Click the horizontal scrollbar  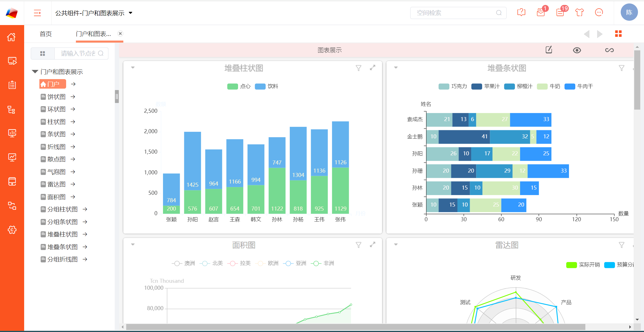click(x=356, y=327)
